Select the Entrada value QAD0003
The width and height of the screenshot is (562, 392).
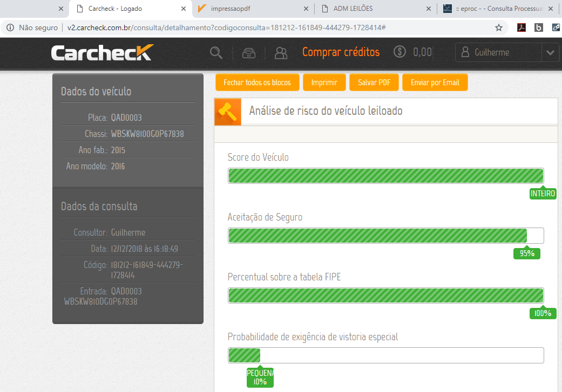coord(126,291)
